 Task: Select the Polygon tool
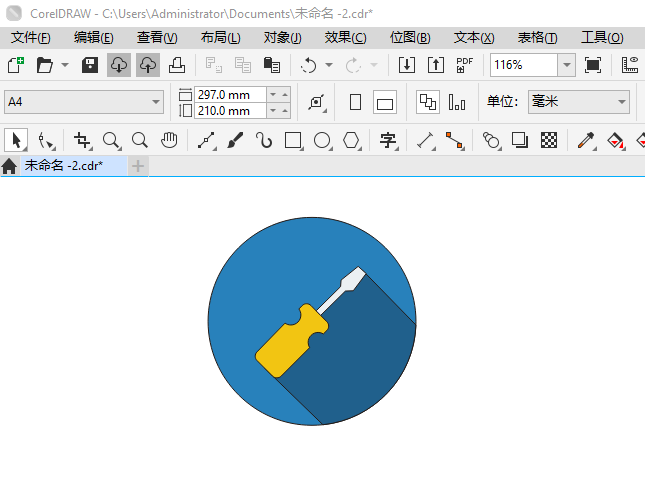coord(352,141)
